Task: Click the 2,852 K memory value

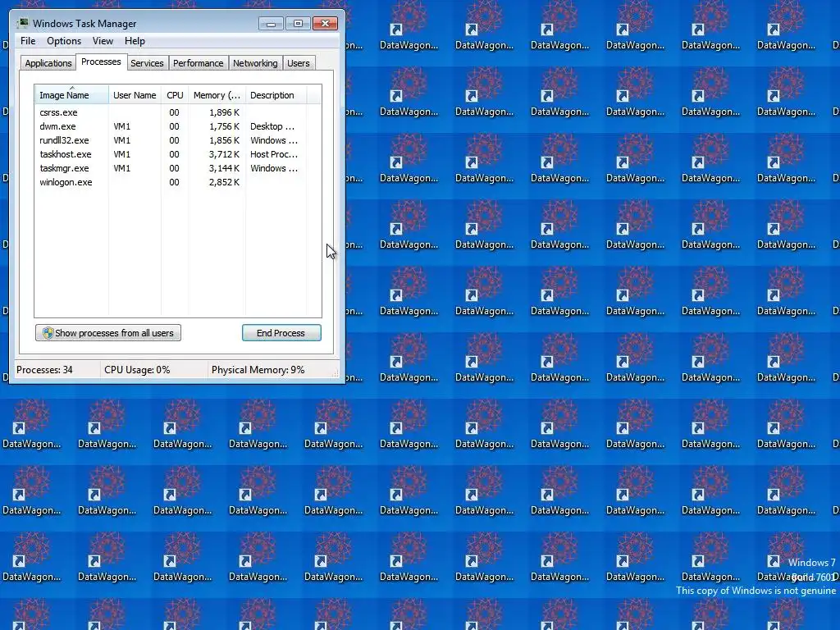Action: pos(224,182)
